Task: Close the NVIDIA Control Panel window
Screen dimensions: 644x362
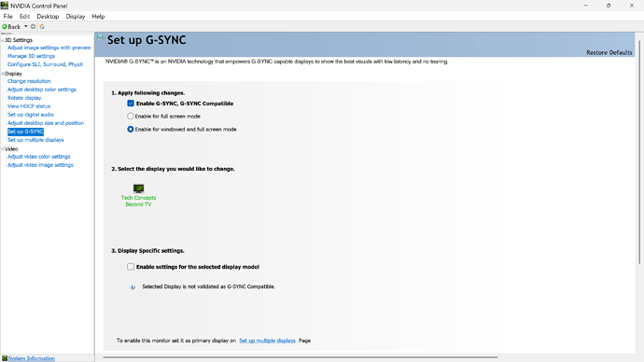Action: (x=632, y=6)
